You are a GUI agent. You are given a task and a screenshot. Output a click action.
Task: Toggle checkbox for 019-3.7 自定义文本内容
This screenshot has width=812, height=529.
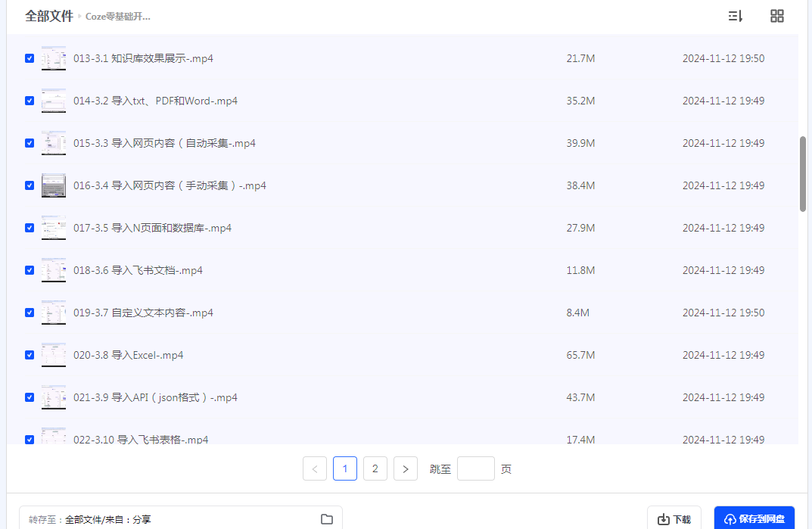(30, 313)
